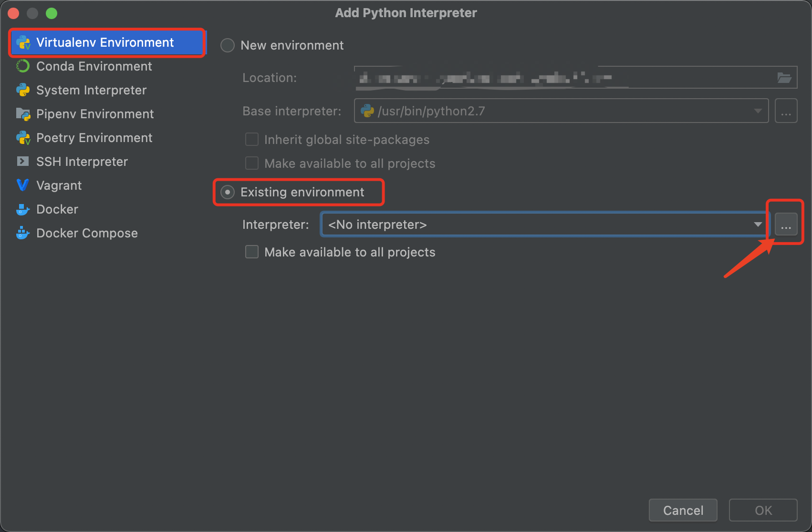
Task: Open the SSH Interpreter settings
Action: [x=82, y=162]
